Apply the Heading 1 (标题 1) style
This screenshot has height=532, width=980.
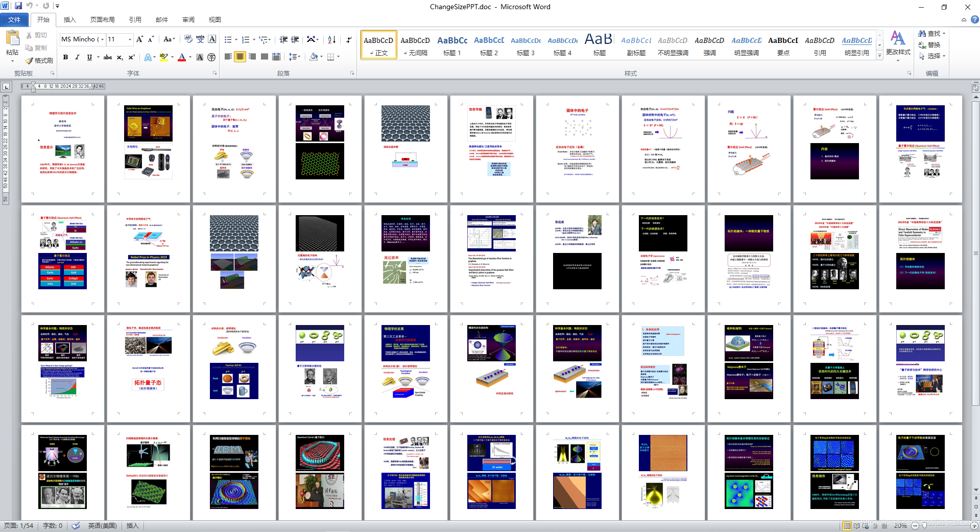pyautogui.click(x=452, y=45)
